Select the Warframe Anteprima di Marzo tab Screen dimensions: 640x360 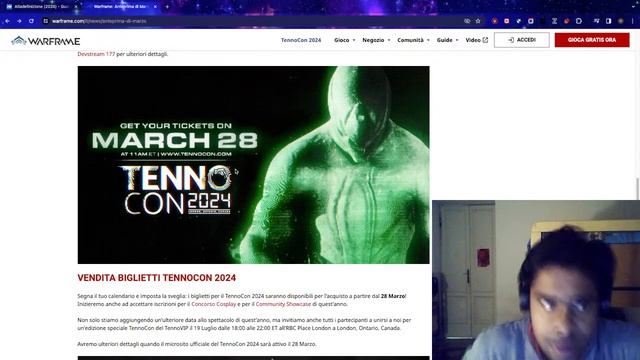[x=121, y=7]
